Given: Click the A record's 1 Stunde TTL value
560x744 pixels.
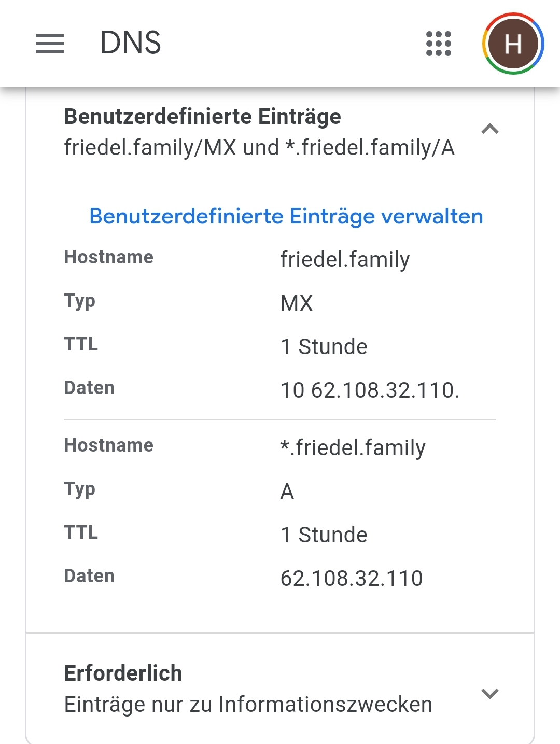Looking at the screenshot, I should [x=324, y=535].
